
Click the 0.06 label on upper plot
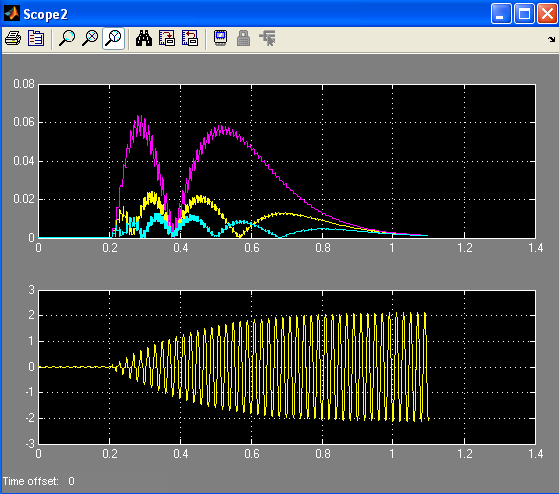(24, 122)
